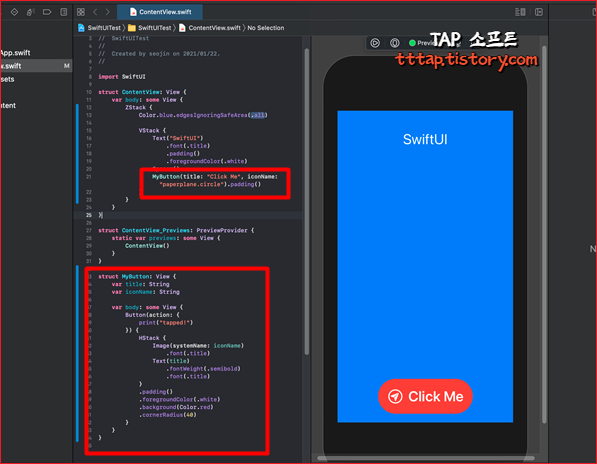This screenshot has width=597, height=464.
Task: Click the 'Text("SwiftUI")' code line
Action: click(178, 138)
